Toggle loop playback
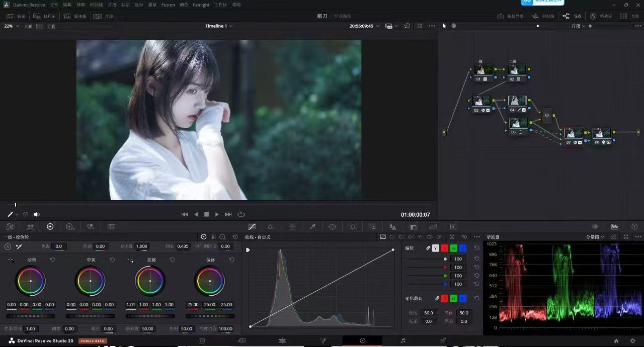Screen dimensions: 644x347 [x=241, y=214]
